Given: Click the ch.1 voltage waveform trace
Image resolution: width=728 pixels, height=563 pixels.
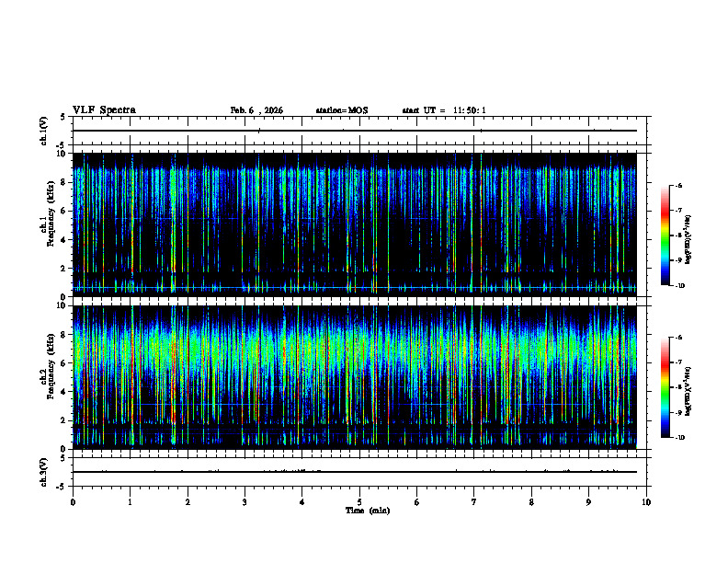Looking at the screenshot, I should click(355, 131).
